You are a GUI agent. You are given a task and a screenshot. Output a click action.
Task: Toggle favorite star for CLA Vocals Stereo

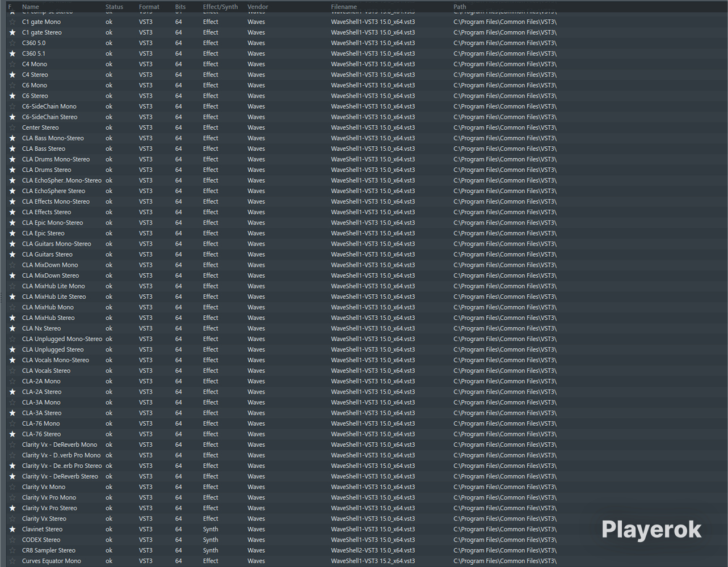pyautogui.click(x=12, y=371)
